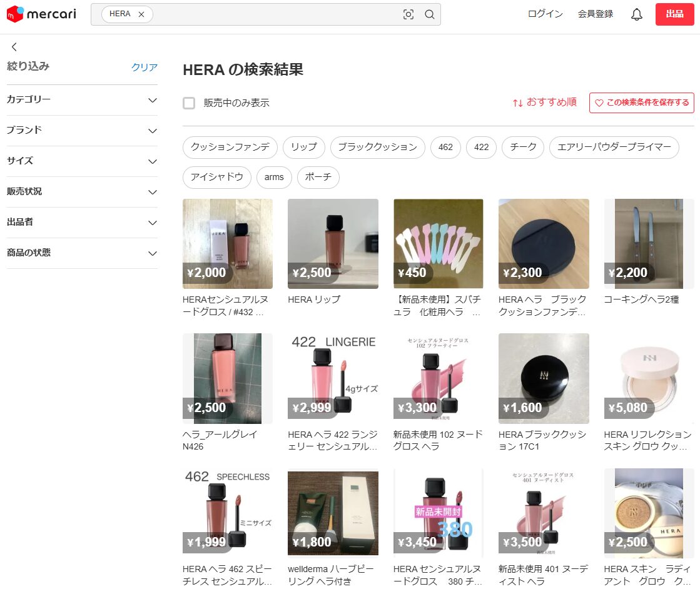The width and height of the screenshot is (700, 589).
Task: Click the heart icon in the save search button
Action: 599,103
